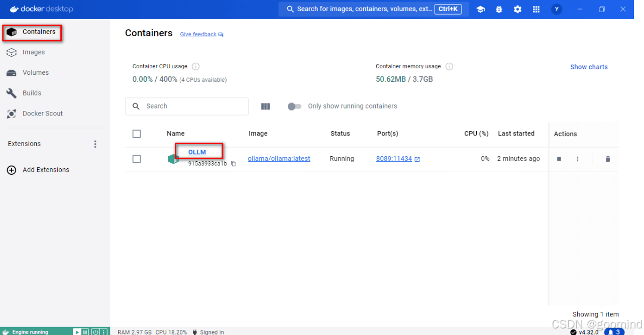The height and width of the screenshot is (335, 644).
Task: Click the version check icon near v4.32.0
Action: [x=573, y=332]
